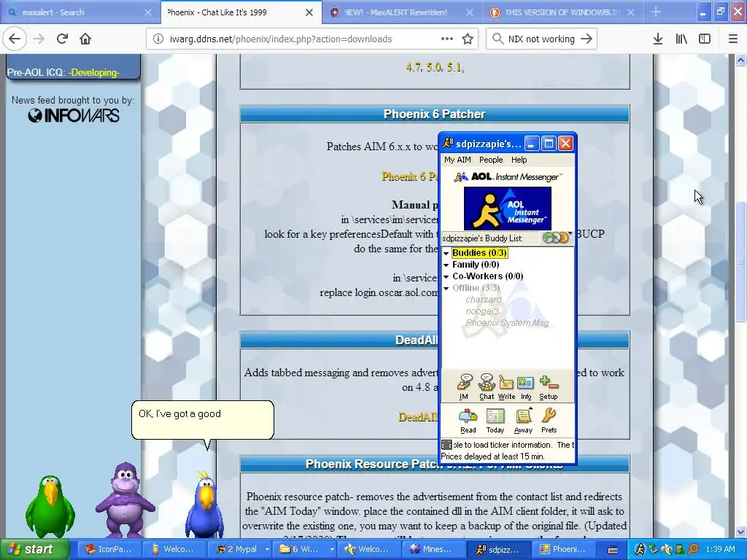The width and height of the screenshot is (747, 560).
Task: Click the search box with NIX not working
Action: point(541,39)
